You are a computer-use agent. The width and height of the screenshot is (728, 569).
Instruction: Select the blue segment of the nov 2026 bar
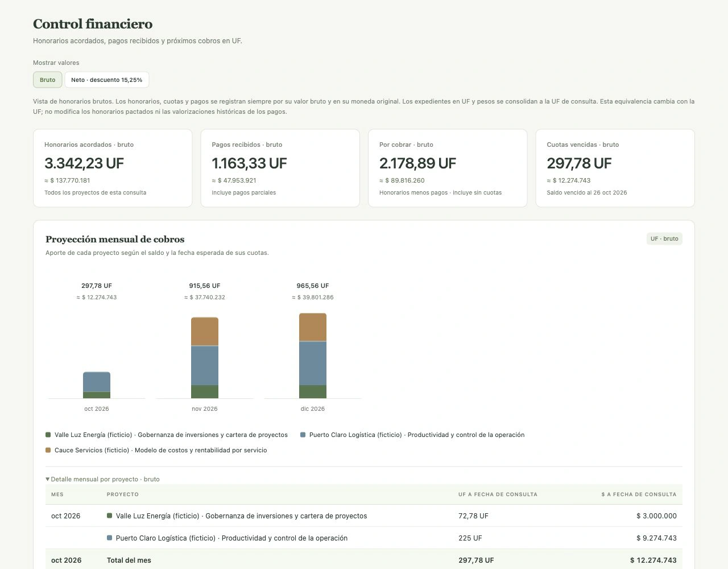tap(205, 365)
